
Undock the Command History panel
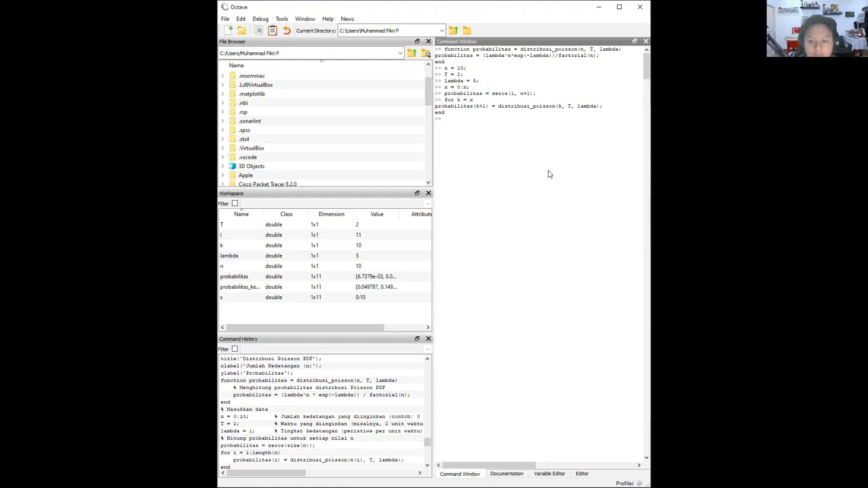click(x=417, y=339)
